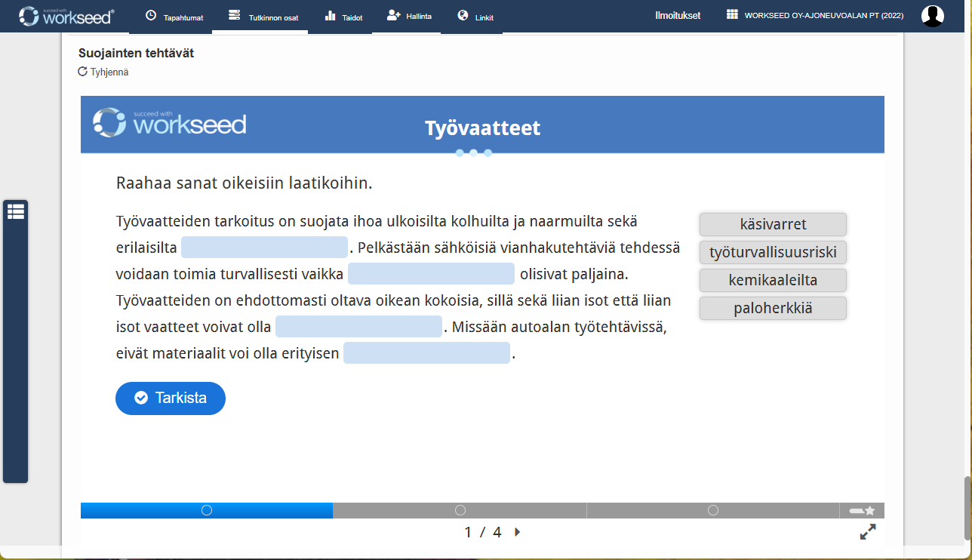Open Ilmoitukset notifications
The height and width of the screenshot is (560, 972).
click(678, 15)
